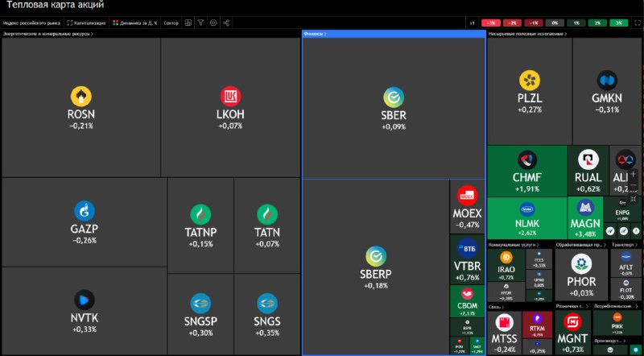Viewport: 644px width, 356px height.
Task: Open the x1 multiplier dropdown
Action: pyautogui.click(x=473, y=23)
